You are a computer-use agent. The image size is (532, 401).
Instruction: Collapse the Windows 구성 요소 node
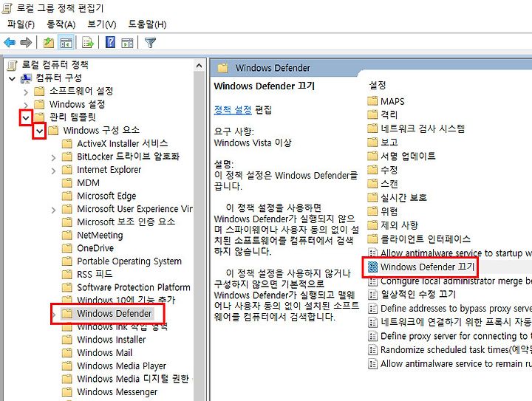point(40,131)
